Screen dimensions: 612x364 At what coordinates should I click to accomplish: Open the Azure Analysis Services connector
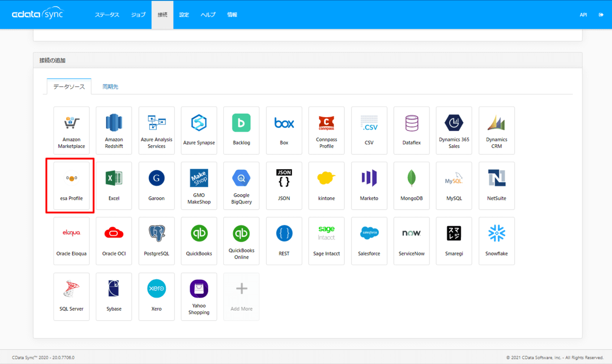pos(157,131)
